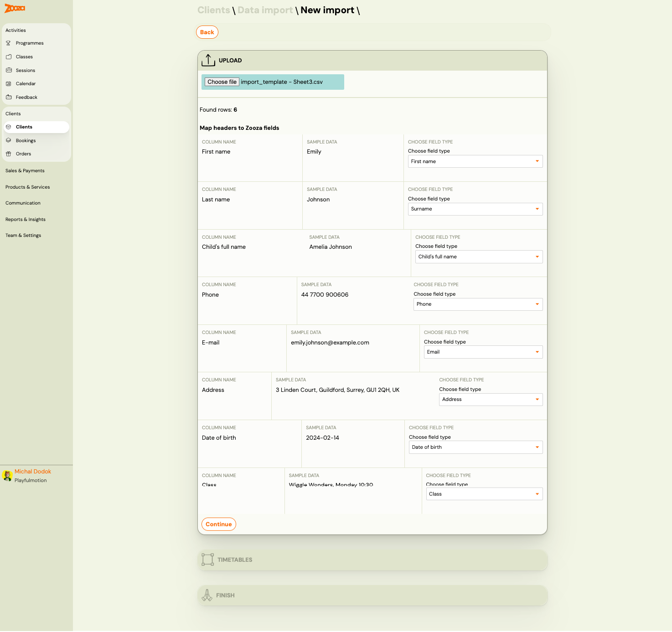Select the Programmes icon in sidebar
This screenshot has width=672, height=632.
pos(9,43)
